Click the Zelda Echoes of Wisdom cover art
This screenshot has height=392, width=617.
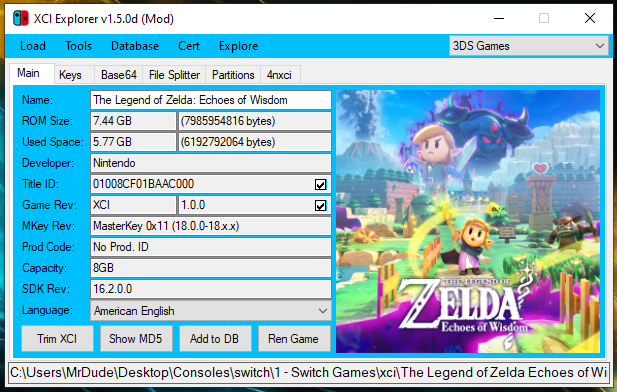[468, 222]
